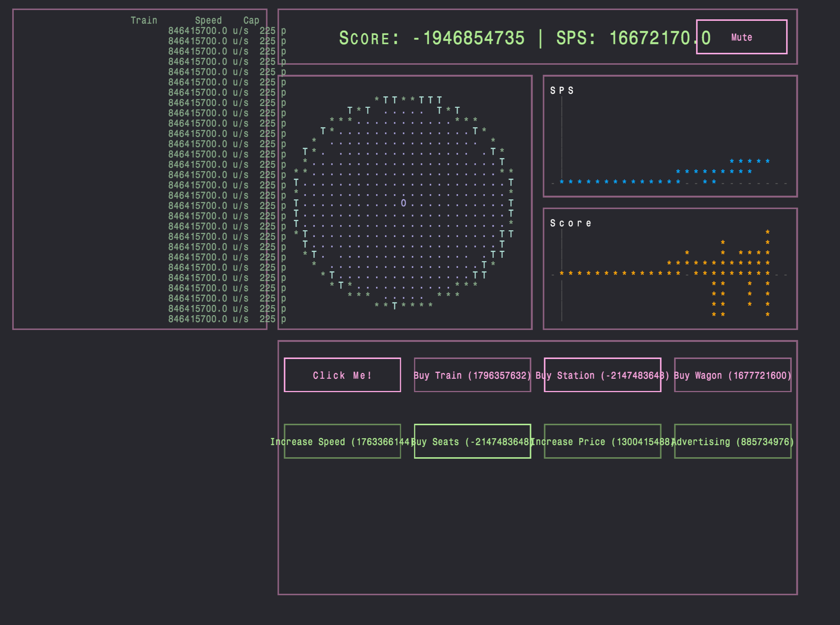Click the Cap column header
This screenshot has width=840, height=625.
(x=251, y=20)
